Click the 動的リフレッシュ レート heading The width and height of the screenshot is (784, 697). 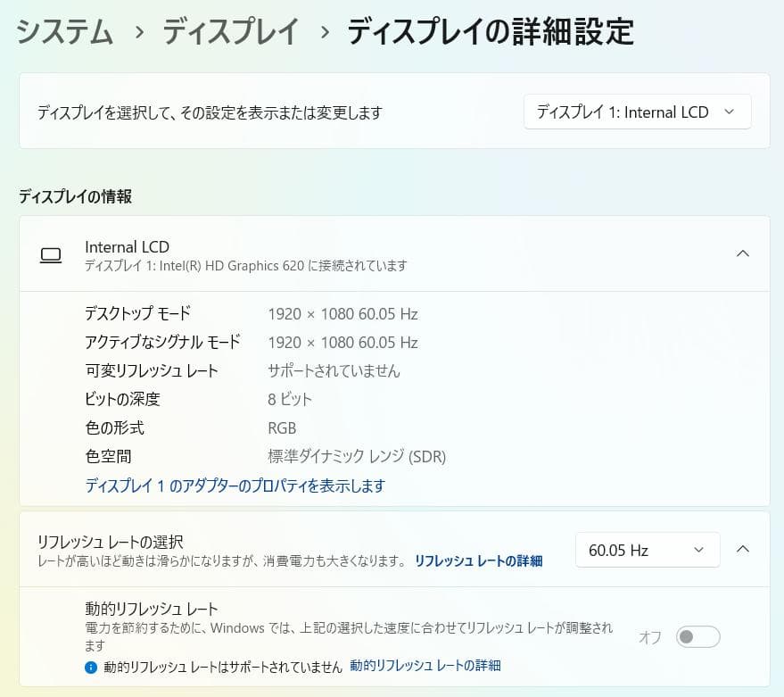[x=152, y=609]
